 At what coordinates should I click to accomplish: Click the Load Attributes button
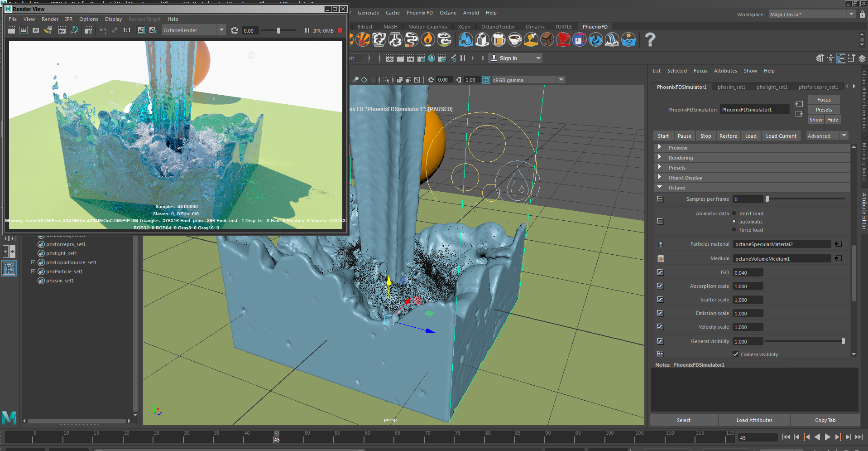[754, 420]
